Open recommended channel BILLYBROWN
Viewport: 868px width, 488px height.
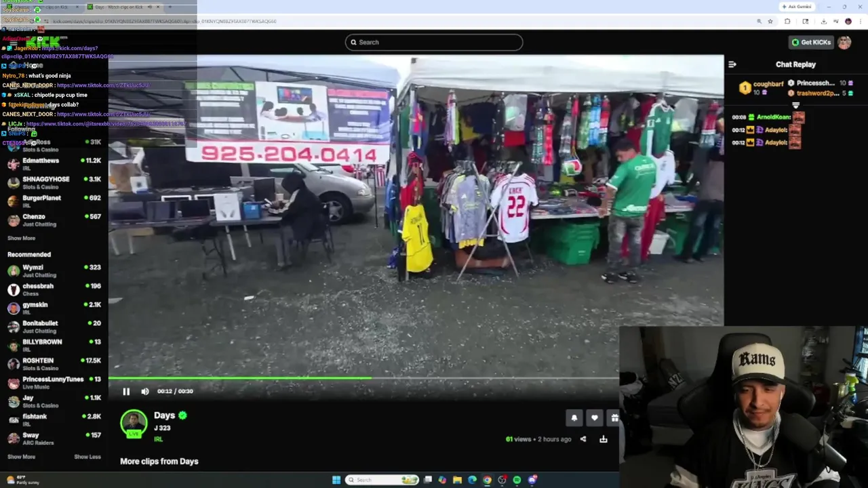pos(54,346)
